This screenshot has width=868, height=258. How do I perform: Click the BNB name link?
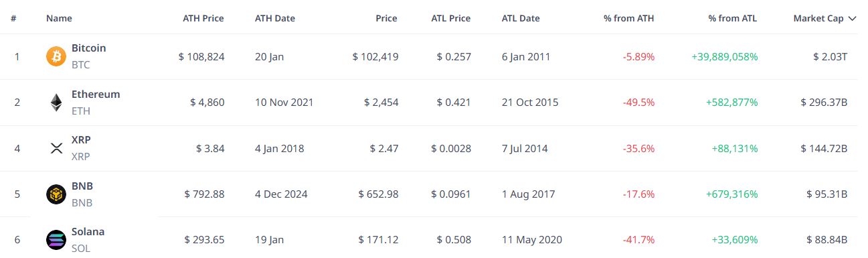click(82, 186)
